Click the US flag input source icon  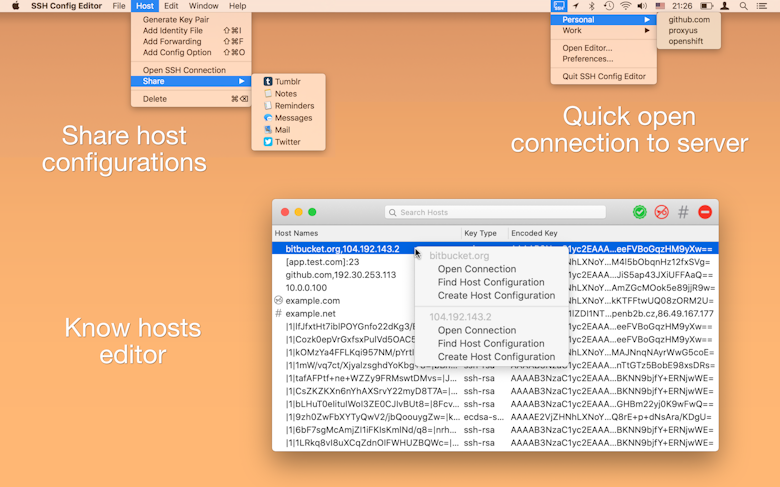pos(660,6)
